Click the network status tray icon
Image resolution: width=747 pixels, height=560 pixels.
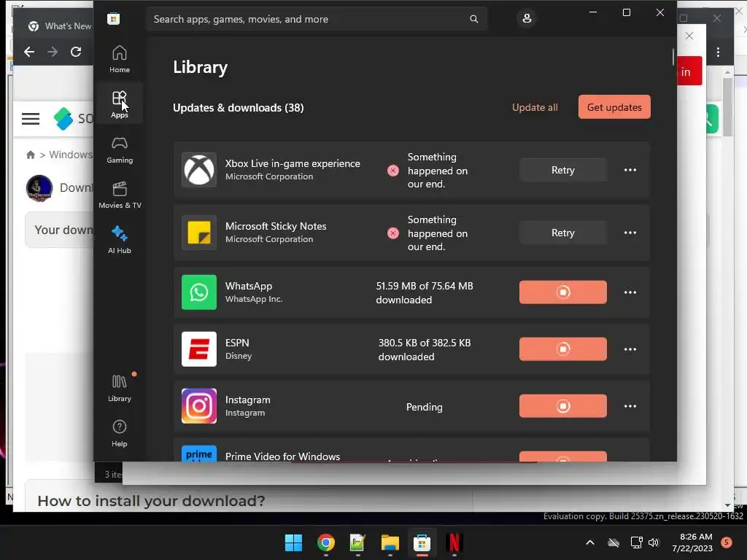636,542
